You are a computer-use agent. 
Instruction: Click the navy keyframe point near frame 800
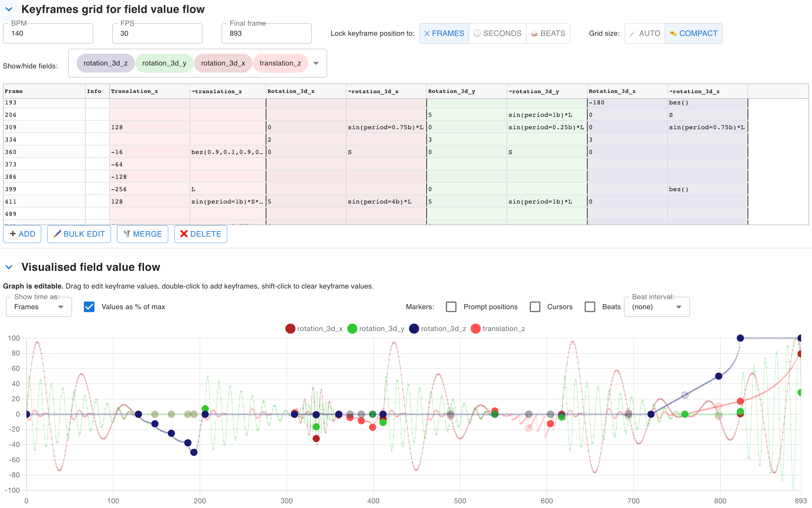click(718, 376)
